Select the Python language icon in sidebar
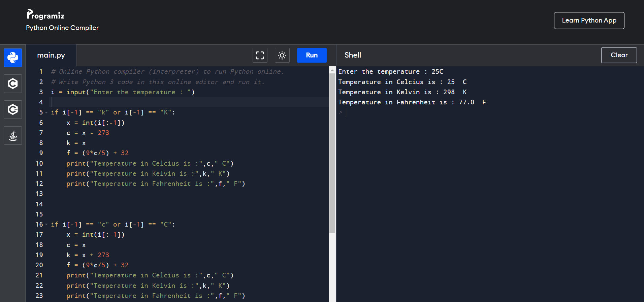Screen dimensions: 644x302 pos(13,58)
